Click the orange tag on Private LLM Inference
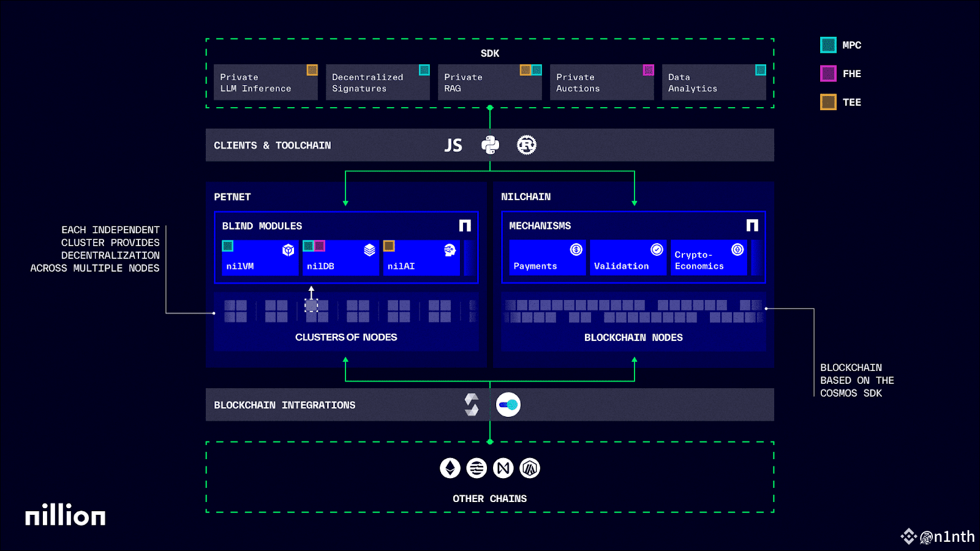 pyautogui.click(x=312, y=70)
